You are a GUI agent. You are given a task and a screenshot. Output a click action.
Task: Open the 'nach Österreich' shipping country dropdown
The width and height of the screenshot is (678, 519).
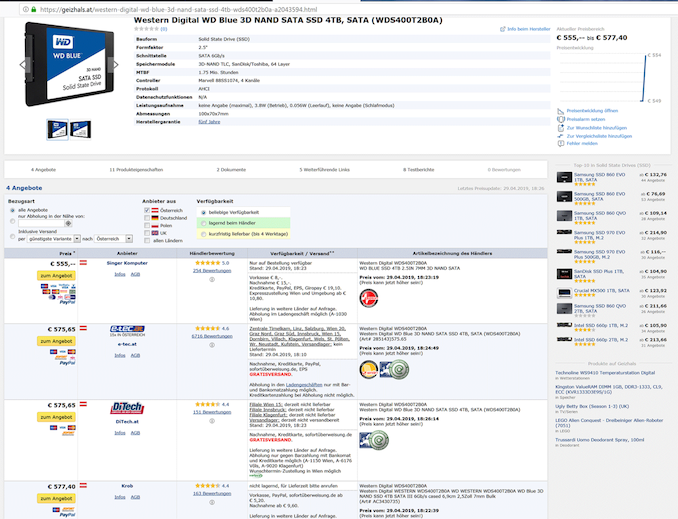112,239
